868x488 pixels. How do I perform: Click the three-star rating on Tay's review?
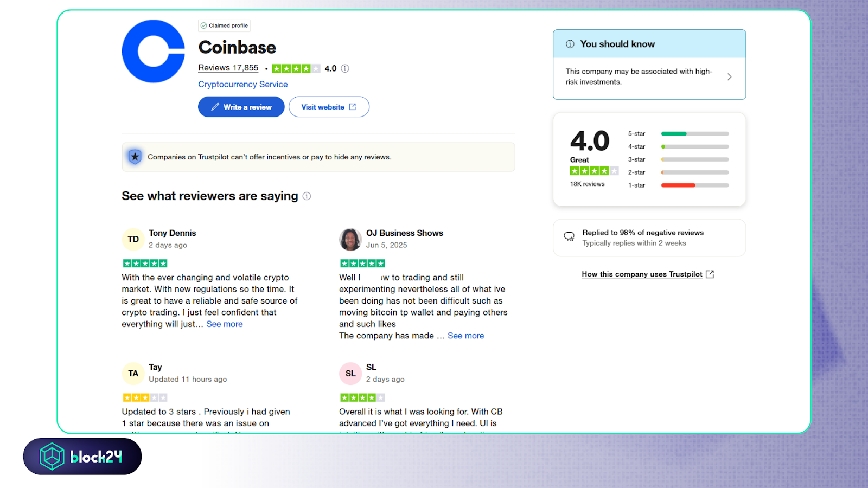point(145,397)
